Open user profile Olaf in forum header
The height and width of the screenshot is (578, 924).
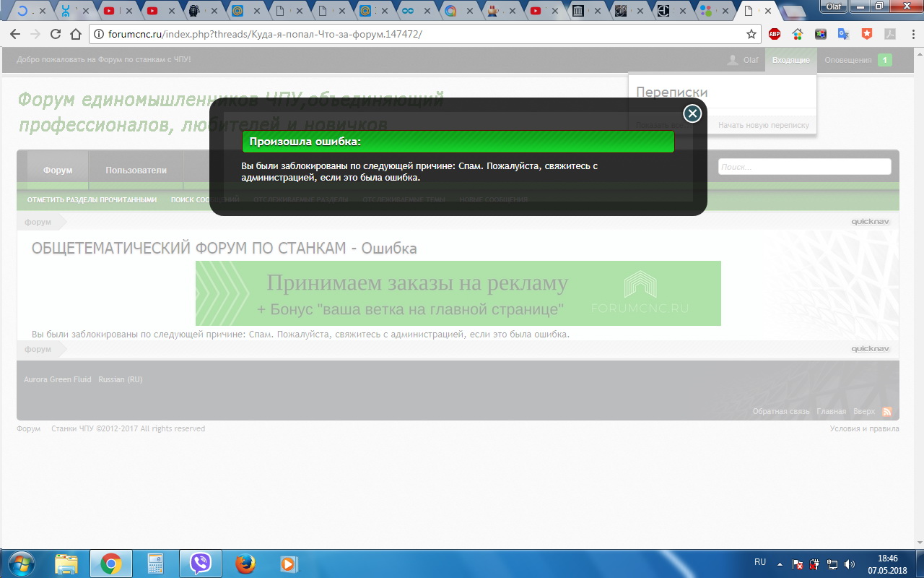[x=744, y=60]
